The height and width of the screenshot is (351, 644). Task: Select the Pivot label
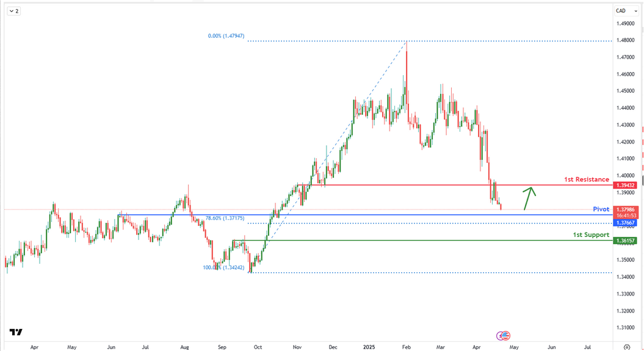click(601, 209)
